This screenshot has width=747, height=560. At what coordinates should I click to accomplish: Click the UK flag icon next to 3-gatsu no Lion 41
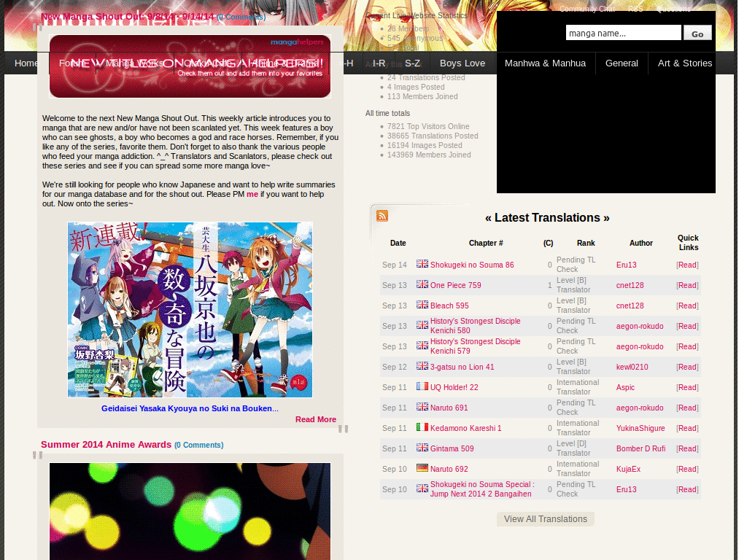tap(422, 366)
